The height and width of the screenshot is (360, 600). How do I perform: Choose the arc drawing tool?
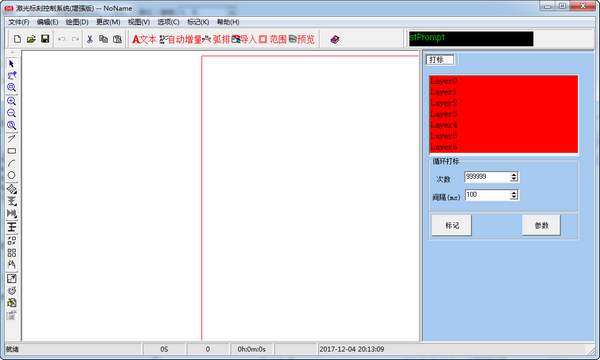[x=11, y=163]
